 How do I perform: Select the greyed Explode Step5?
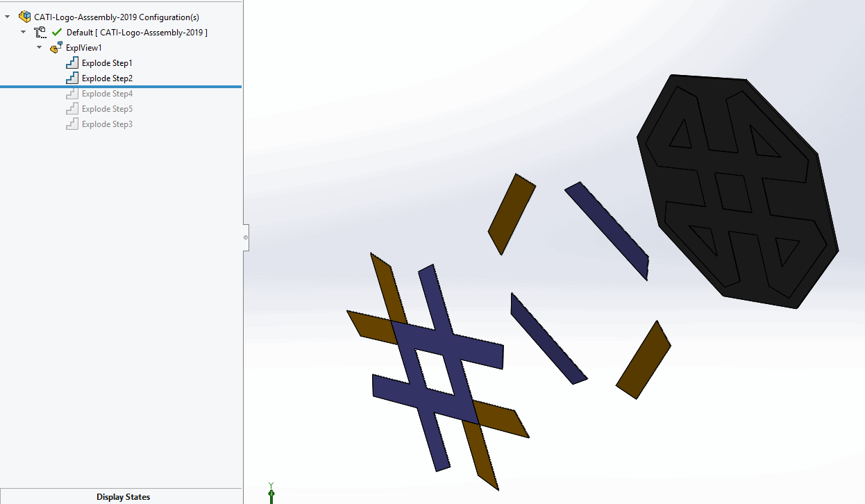click(107, 109)
